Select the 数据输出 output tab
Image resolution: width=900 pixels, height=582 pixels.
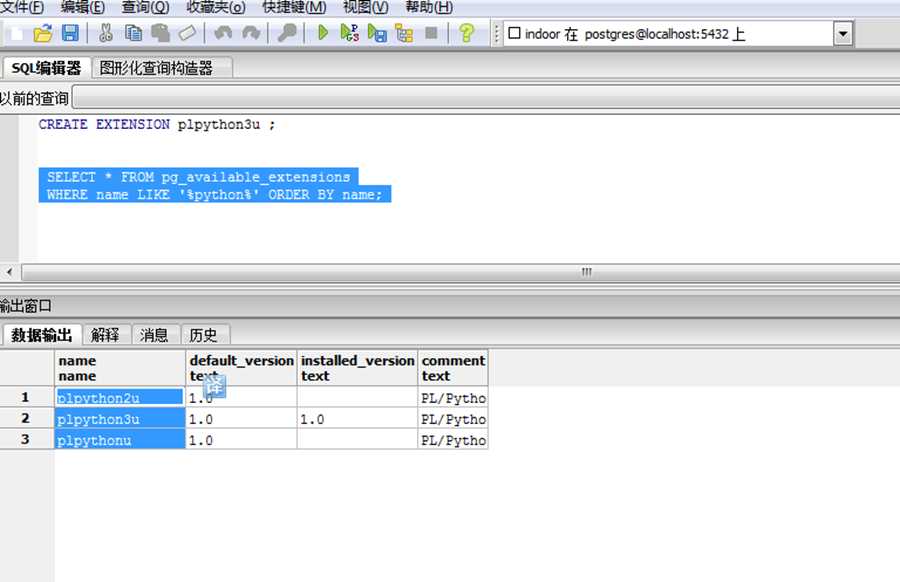click(41, 335)
